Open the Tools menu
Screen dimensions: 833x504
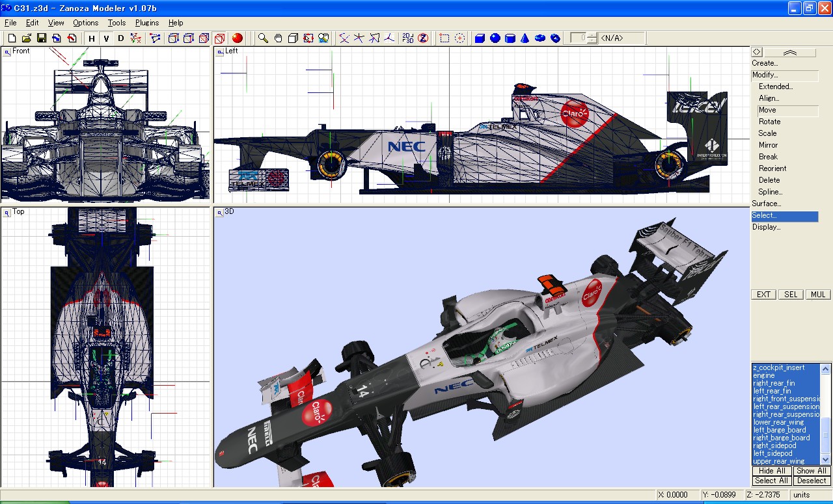pyautogui.click(x=117, y=23)
